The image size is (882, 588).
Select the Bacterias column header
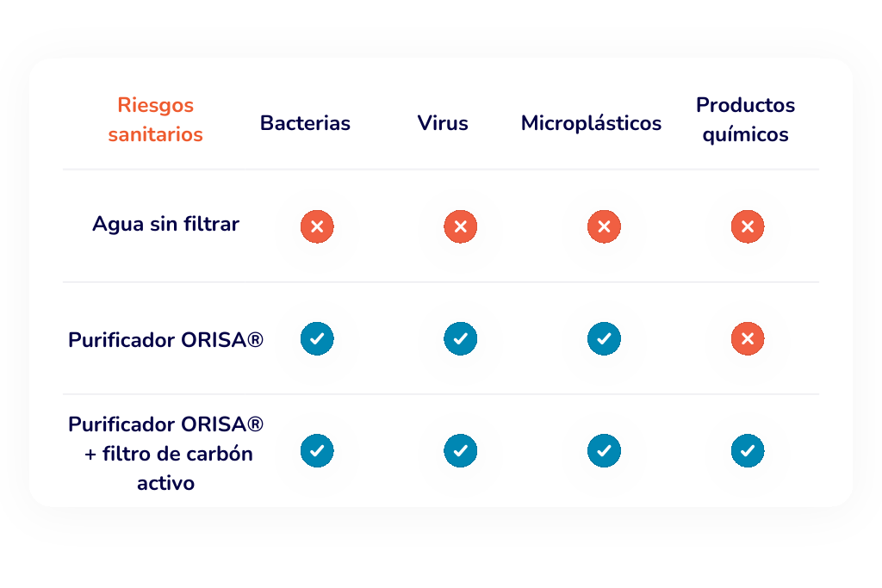(305, 123)
